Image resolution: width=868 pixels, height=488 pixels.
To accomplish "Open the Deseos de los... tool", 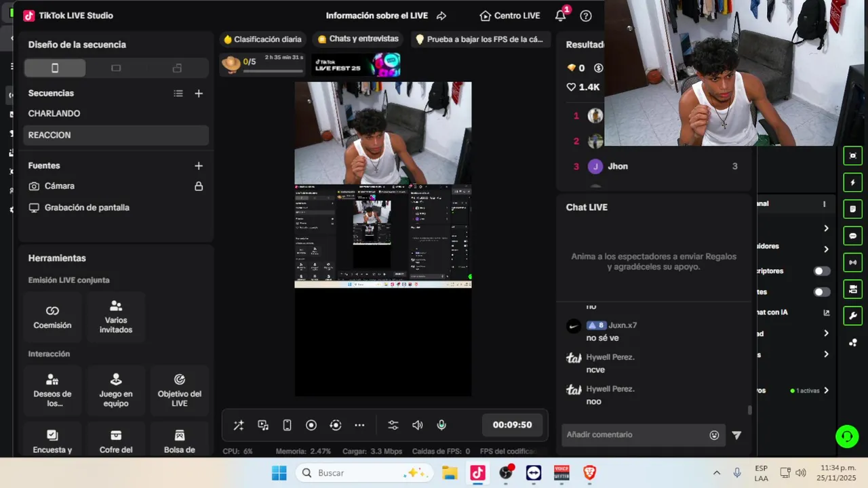I will click(x=52, y=391).
